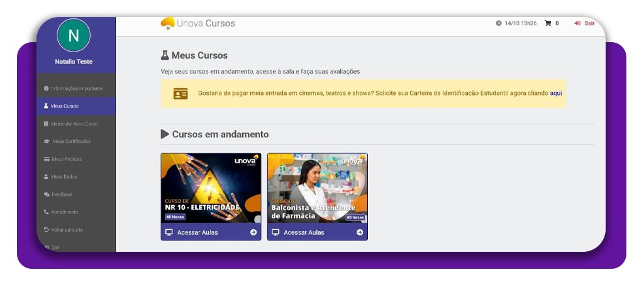
Task: Click the flask icon beside sidebar Meus Cursos
Action: [x=46, y=106]
